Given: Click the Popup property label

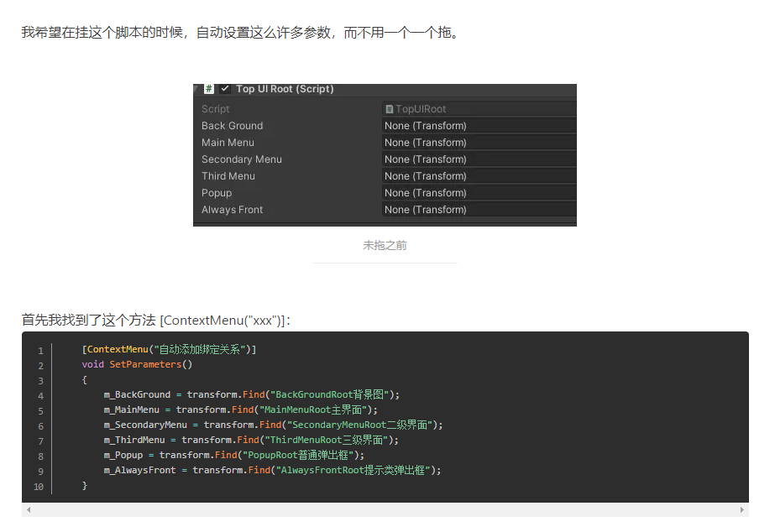Looking at the screenshot, I should coord(217,193).
